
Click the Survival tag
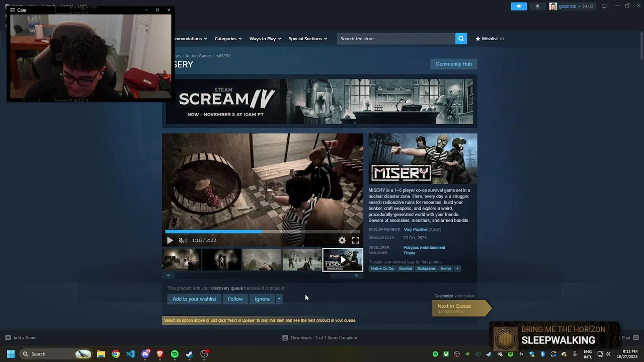[406, 268]
